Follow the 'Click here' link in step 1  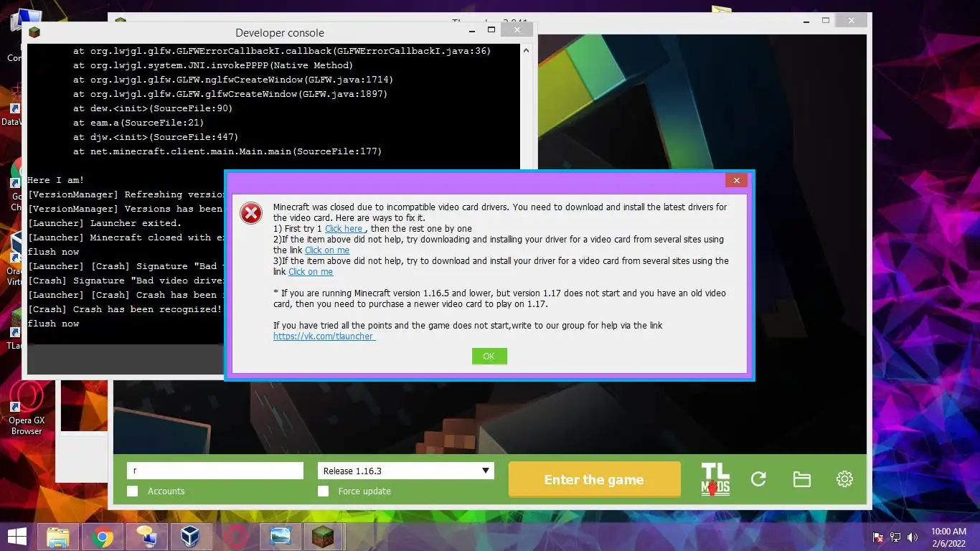[x=344, y=229]
